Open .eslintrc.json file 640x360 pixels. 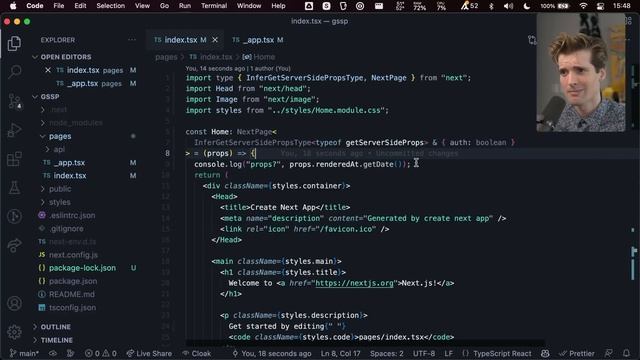pyautogui.click(x=72, y=215)
